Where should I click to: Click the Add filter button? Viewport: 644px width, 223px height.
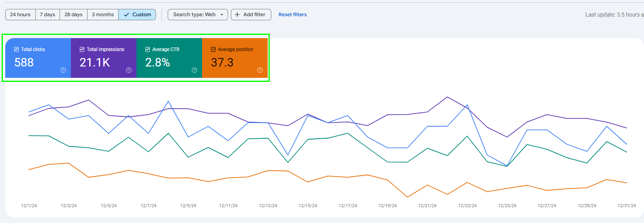point(251,15)
